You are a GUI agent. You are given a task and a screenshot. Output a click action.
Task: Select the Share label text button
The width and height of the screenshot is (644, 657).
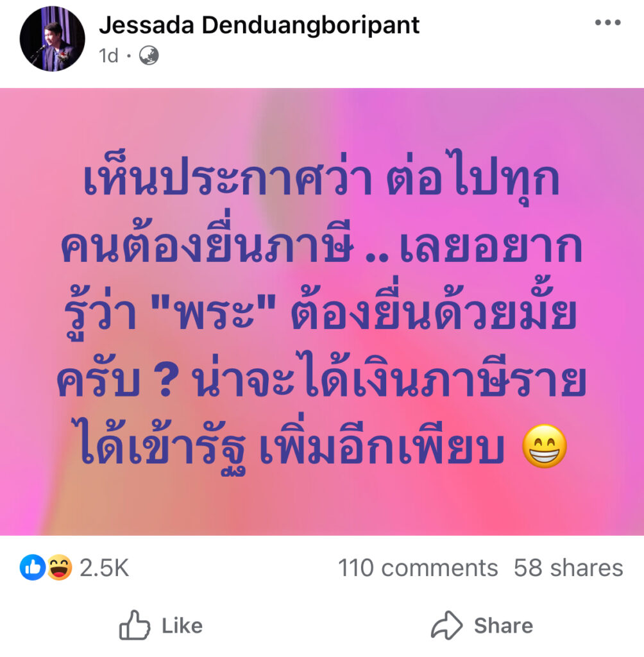click(504, 626)
